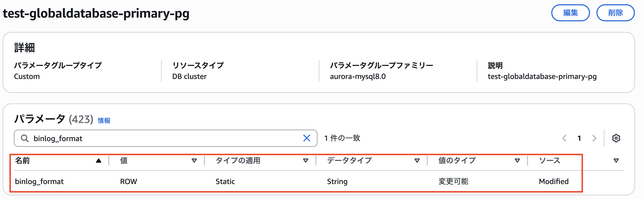Click the sort icon on the データタイプ column
The image size is (644, 199).
pos(417,160)
